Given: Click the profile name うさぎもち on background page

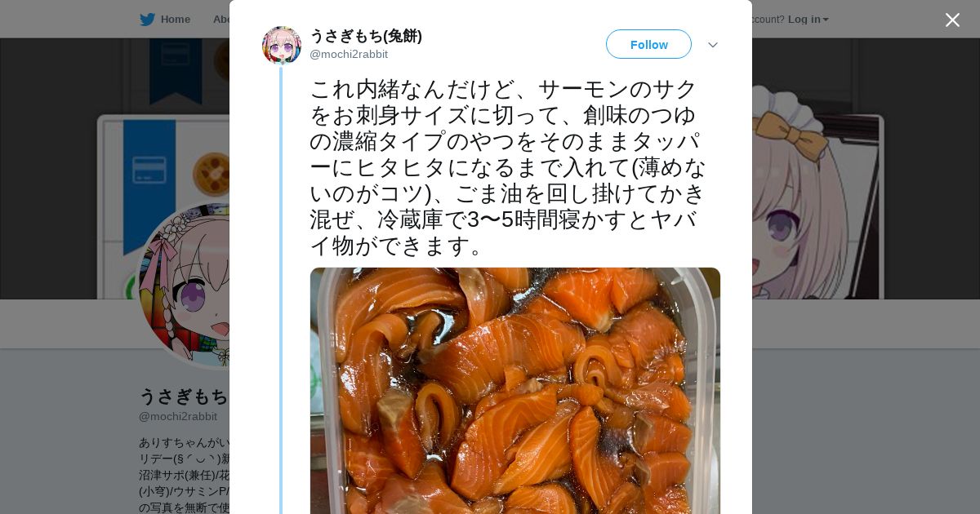Looking at the screenshot, I should (184, 397).
